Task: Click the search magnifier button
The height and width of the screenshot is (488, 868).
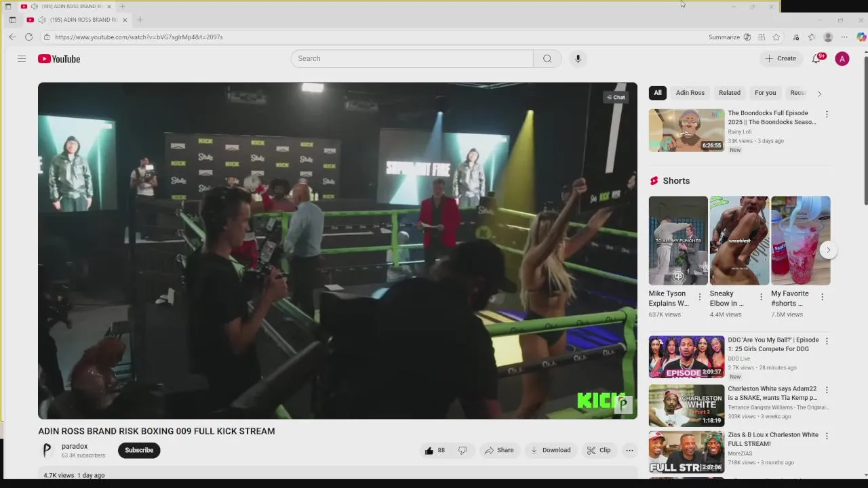Action: tap(547, 58)
